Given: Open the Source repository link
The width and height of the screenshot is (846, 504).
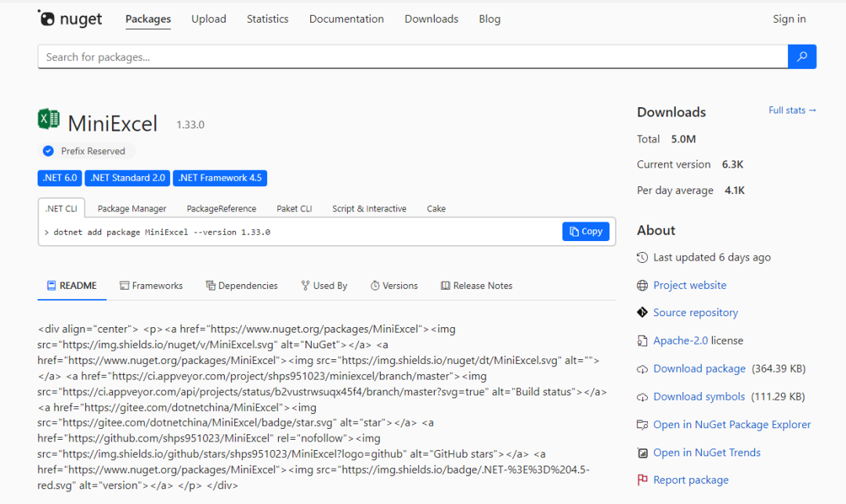Looking at the screenshot, I should (x=695, y=313).
